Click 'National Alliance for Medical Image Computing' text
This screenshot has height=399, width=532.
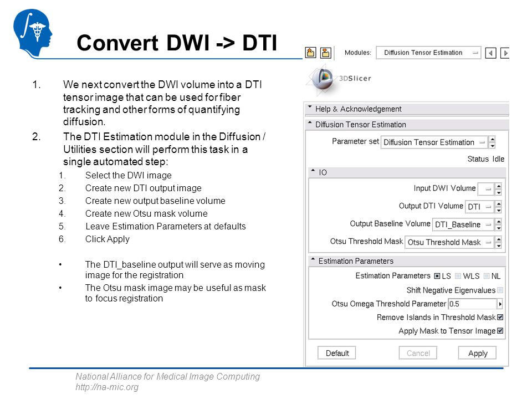(x=167, y=377)
